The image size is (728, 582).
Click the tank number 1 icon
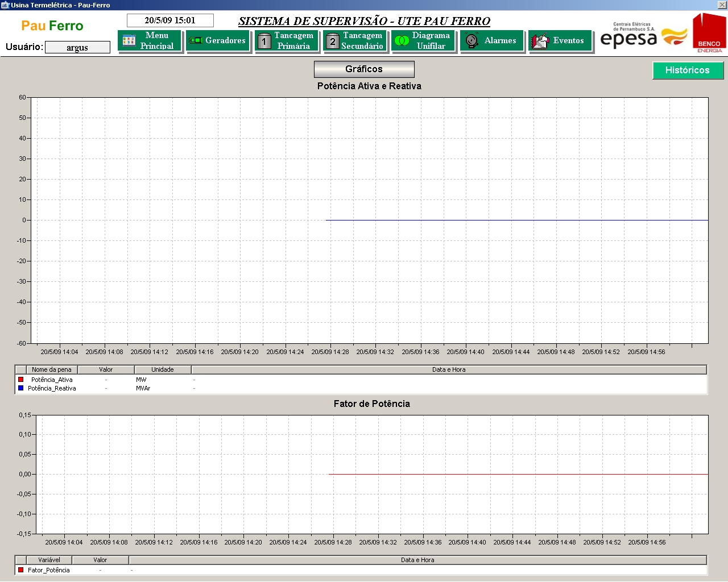(x=264, y=41)
